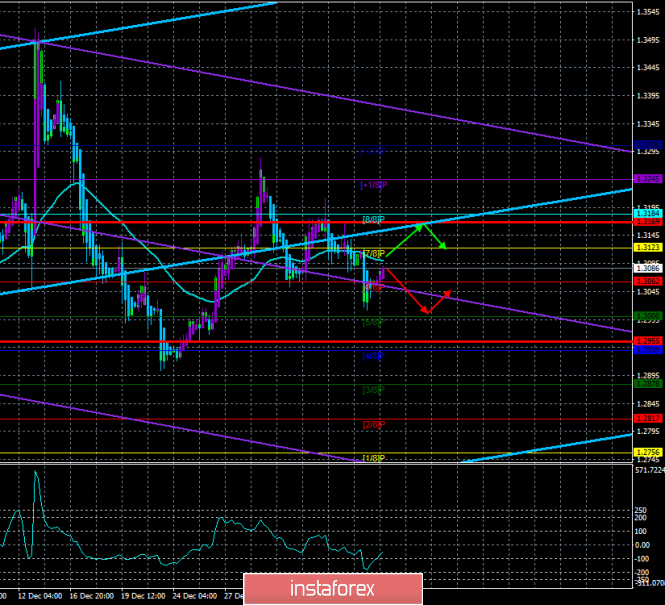Select the red 1.2817 price tag
665x605 pixels.
click(x=648, y=418)
